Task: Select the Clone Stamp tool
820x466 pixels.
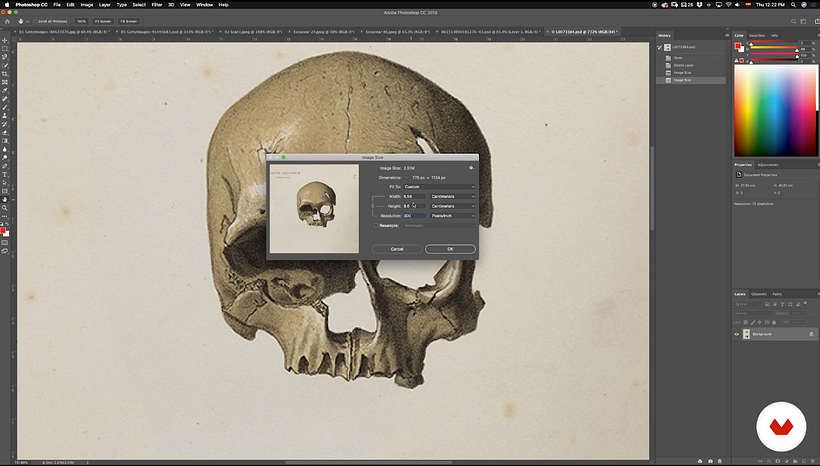Action: (x=5, y=115)
